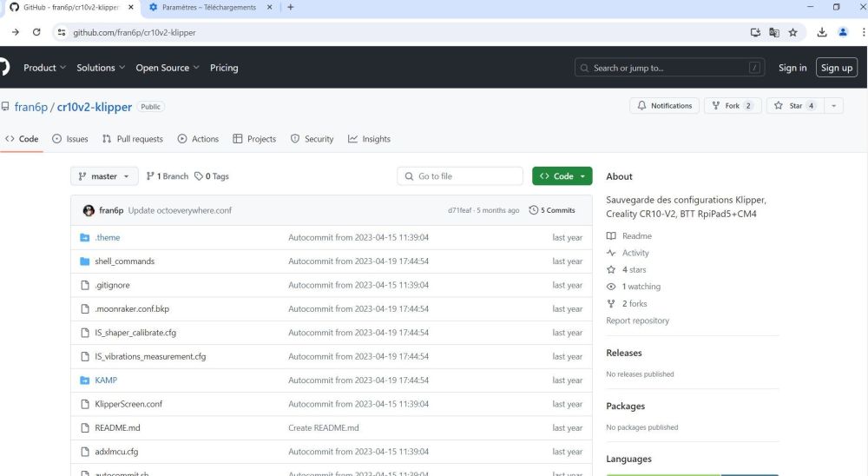868x476 pixels.
Task: Open the adxlmcu.cfg file
Action: 116,452
